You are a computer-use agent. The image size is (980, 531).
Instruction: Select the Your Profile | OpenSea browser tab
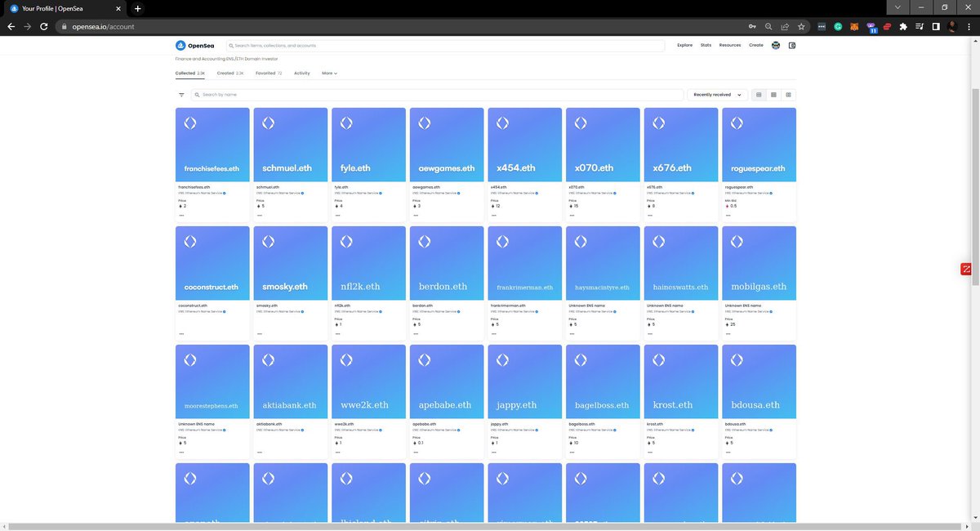(65, 8)
